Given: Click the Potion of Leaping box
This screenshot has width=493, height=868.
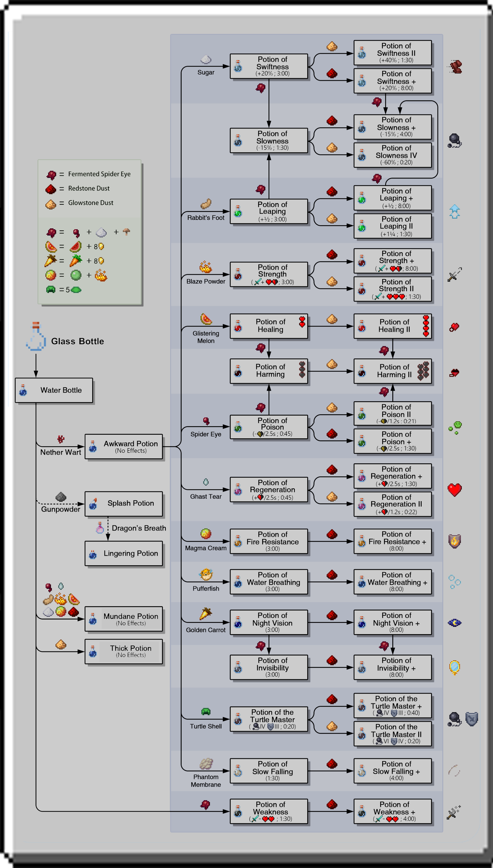Looking at the screenshot, I should point(269,211).
